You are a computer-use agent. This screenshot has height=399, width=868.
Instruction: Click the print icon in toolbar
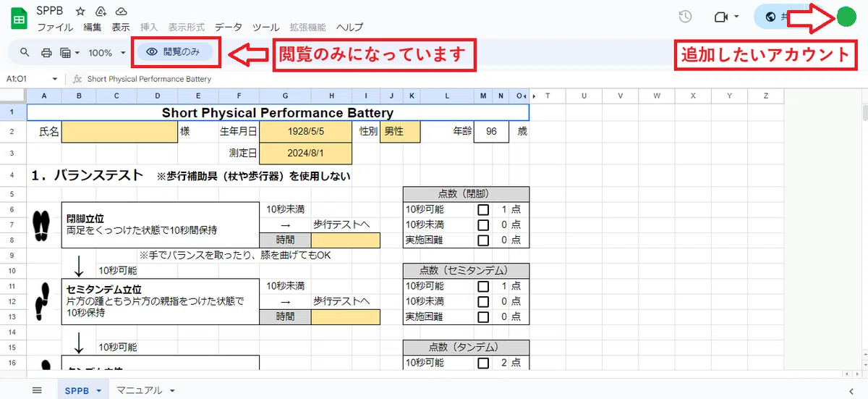click(x=46, y=52)
